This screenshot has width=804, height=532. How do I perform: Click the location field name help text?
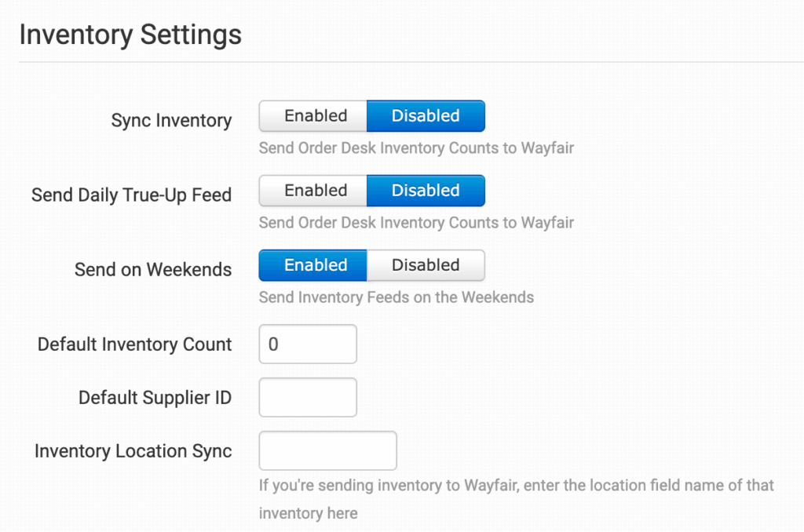516,486
